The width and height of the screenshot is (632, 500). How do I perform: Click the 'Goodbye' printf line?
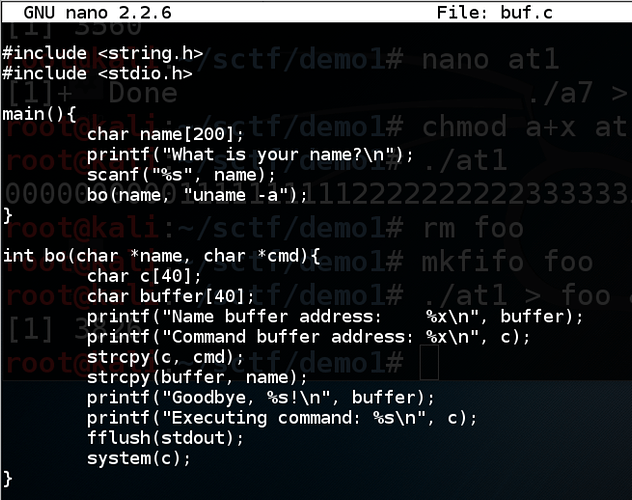[261, 398]
